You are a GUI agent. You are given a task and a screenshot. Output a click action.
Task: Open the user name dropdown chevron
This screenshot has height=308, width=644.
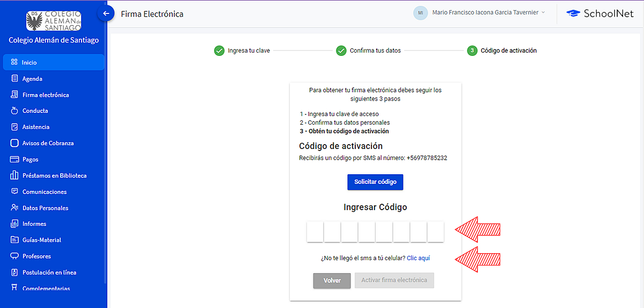pos(543,12)
